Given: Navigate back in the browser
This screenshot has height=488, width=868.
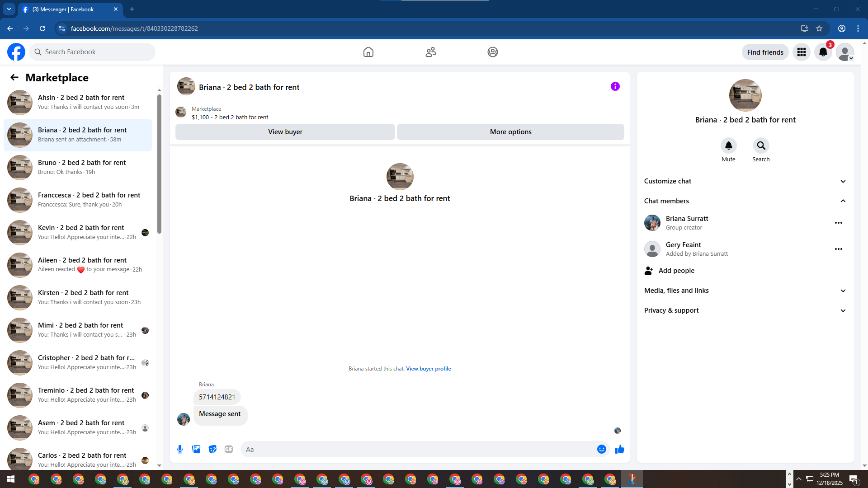Looking at the screenshot, I should pos(10,28).
